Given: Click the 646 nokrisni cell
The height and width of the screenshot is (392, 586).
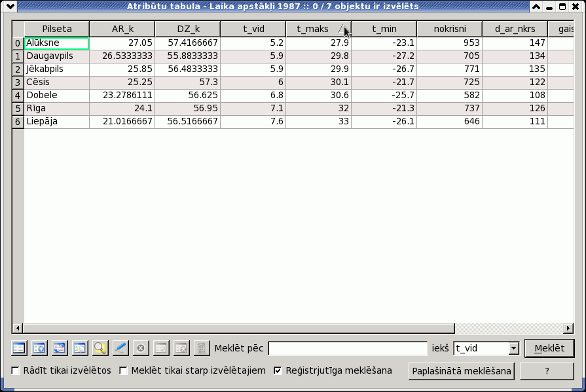Looking at the screenshot, I should 450,122.
